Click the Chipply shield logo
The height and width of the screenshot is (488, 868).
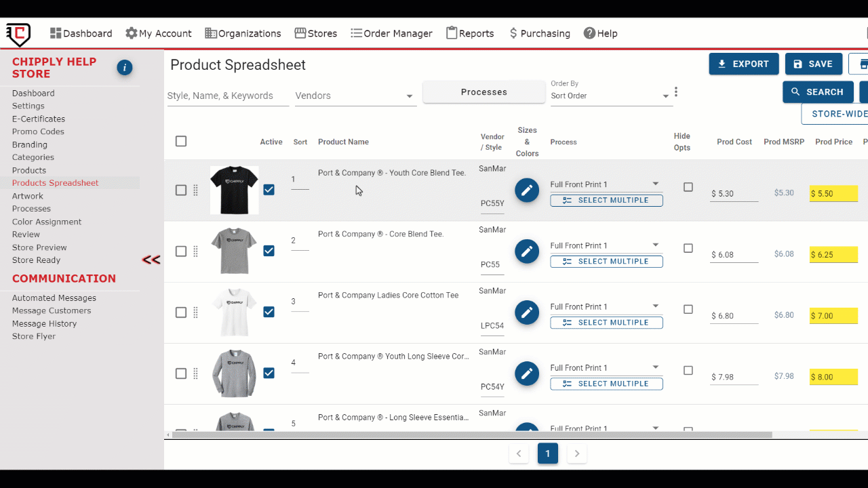[x=18, y=34]
